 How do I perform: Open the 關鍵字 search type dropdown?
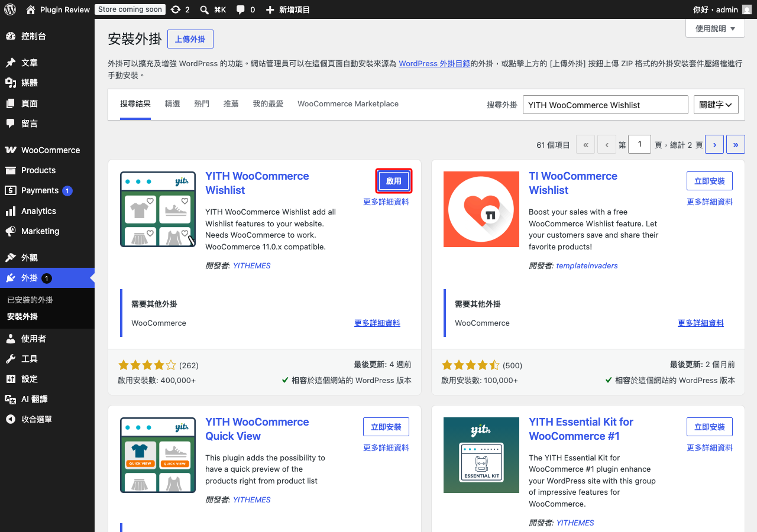click(716, 105)
